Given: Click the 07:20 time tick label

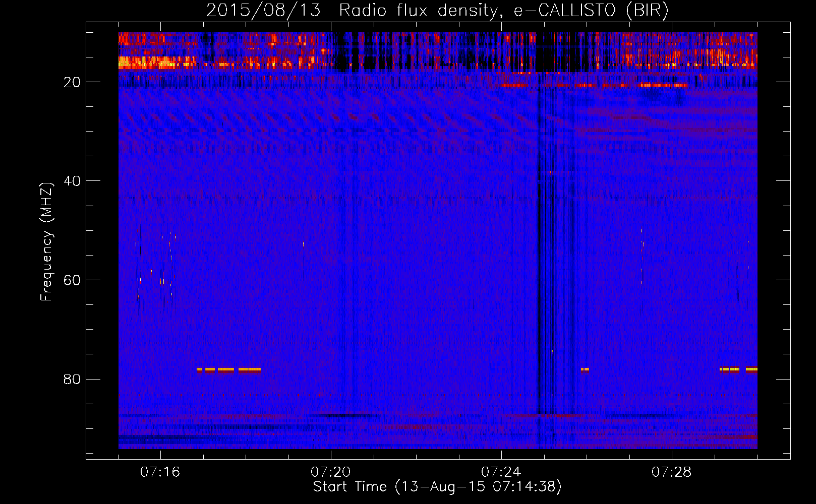Looking at the screenshot, I should tap(331, 472).
